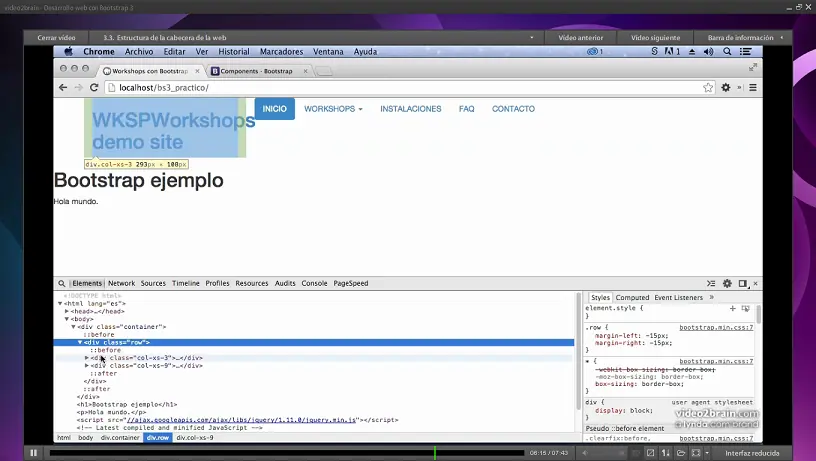
Task: Click the div.container breadcrumb
Action: (x=120, y=438)
